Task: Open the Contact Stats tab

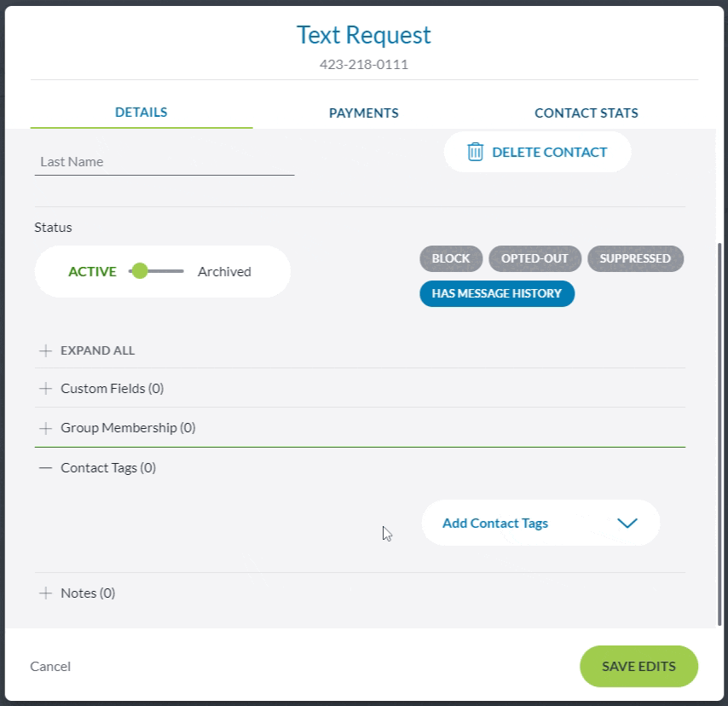Action: click(x=586, y=113)
